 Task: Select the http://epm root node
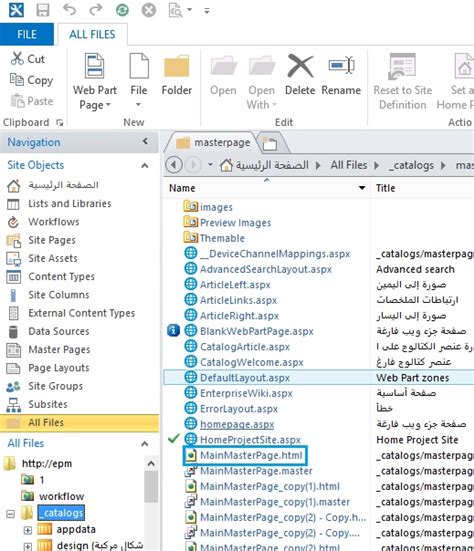pyautogui.click(x=47, y=464)
